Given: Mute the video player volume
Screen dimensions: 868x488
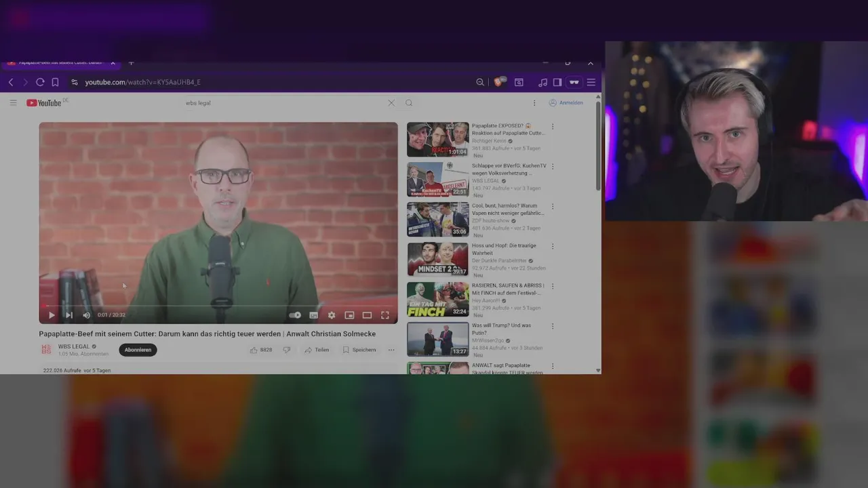Looking at the screenshot, I should click(x=86, y=315).
